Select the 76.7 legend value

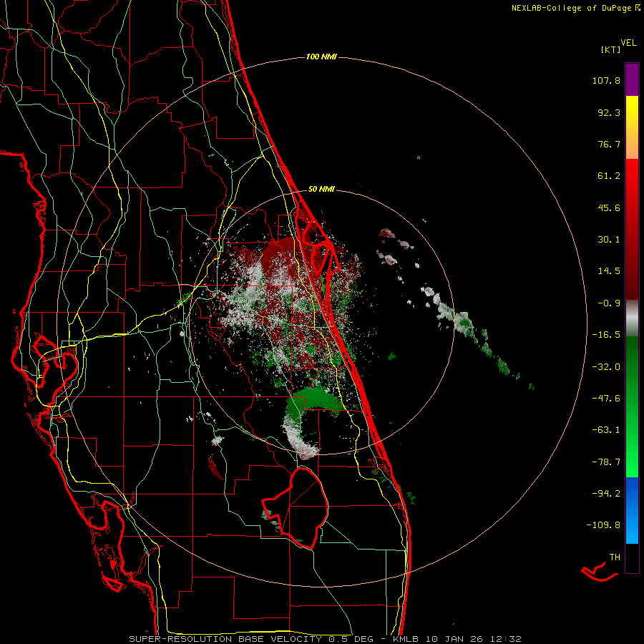tap(609, 144)
